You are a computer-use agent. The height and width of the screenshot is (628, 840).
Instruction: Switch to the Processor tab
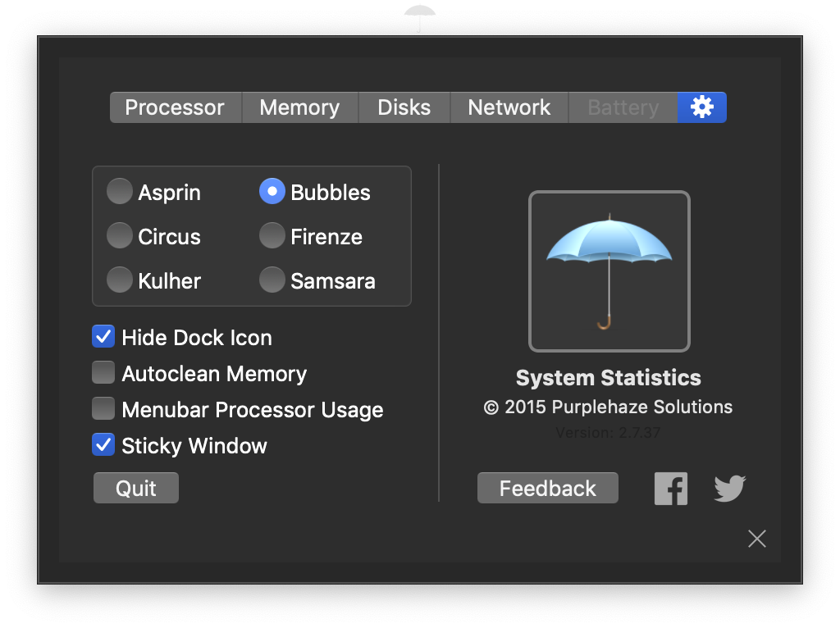[175, 107]
